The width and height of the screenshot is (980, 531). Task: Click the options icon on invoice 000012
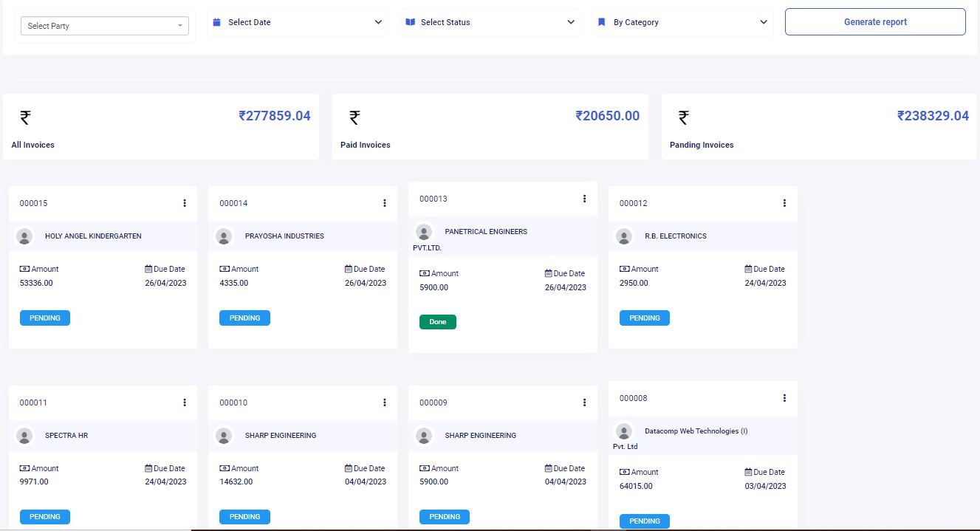pos(784,203)
